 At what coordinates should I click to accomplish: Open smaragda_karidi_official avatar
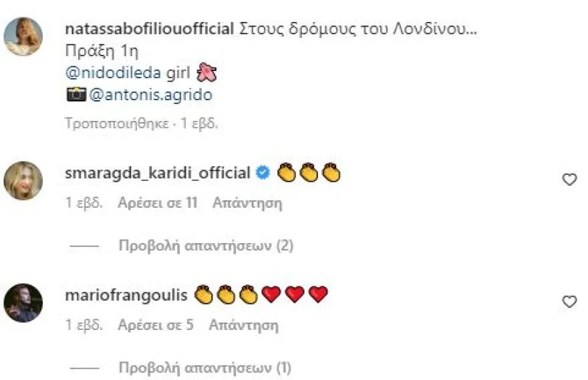[23, 180]
